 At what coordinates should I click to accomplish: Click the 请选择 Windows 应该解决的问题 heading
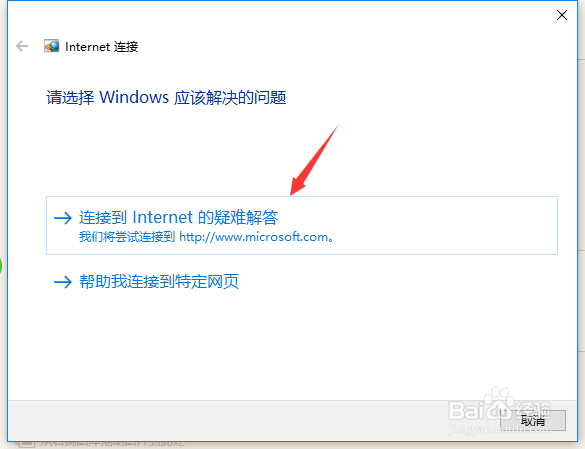coord(166,97)
